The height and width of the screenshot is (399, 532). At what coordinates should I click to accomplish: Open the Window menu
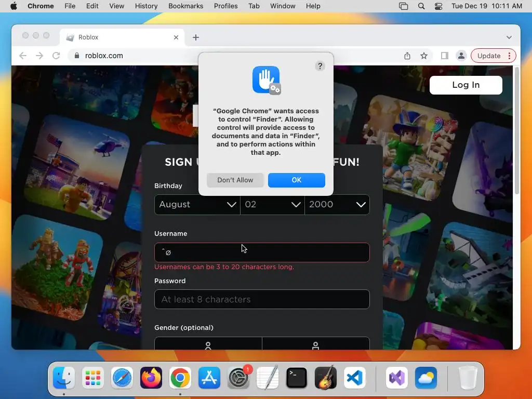[x=283, y=6]
